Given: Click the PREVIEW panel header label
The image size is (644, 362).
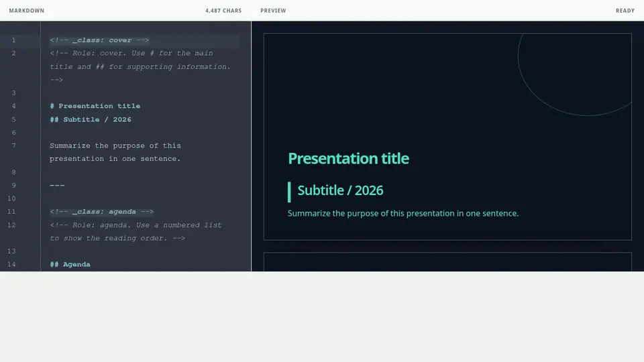Looking at the screenshot, I should pyautogui.click(x=273, y=11).
